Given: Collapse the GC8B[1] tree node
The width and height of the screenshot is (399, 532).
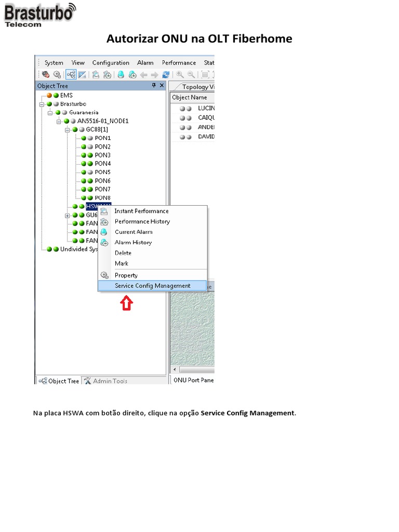Looking at the screenshot, I should click(x=67, y=129).
